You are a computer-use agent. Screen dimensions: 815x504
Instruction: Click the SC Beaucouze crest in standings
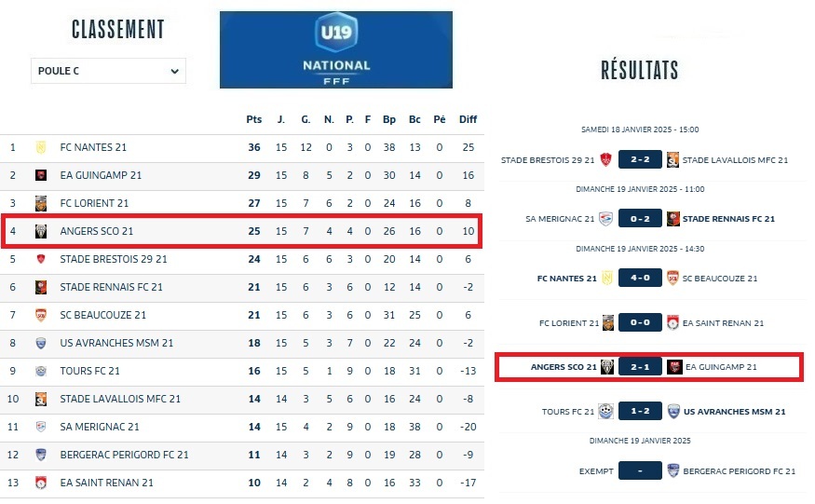(x=41, y=315)
